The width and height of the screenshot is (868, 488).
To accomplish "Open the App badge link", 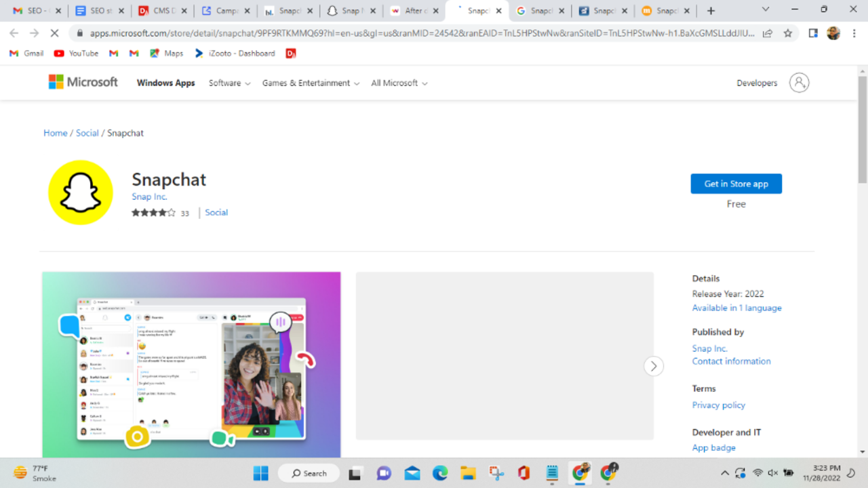I will (713, 447).
